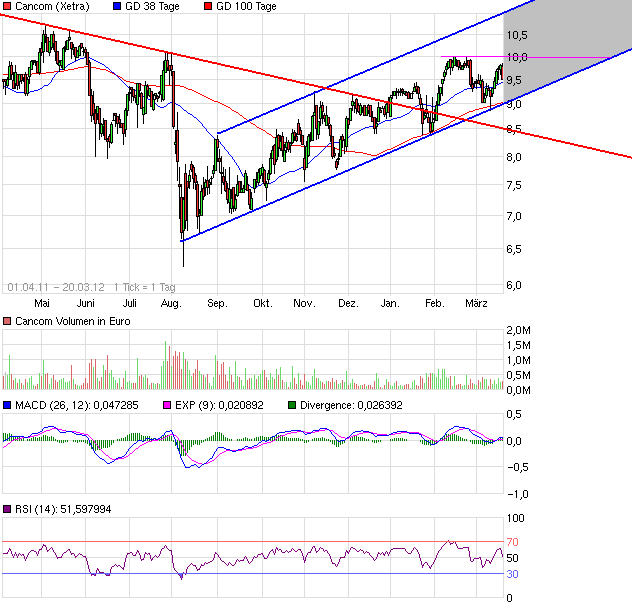Click the 2,0M volume axis label
This screenshot has width=632, height=606.
[x=518, y=330]
